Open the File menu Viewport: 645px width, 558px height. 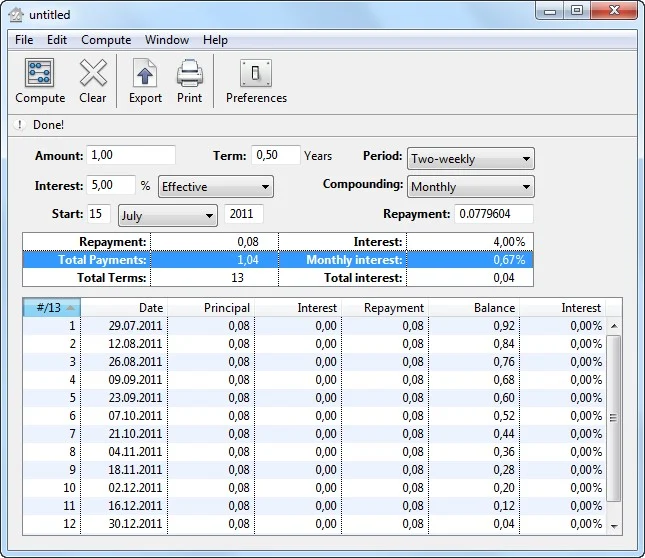pos(24,40)
